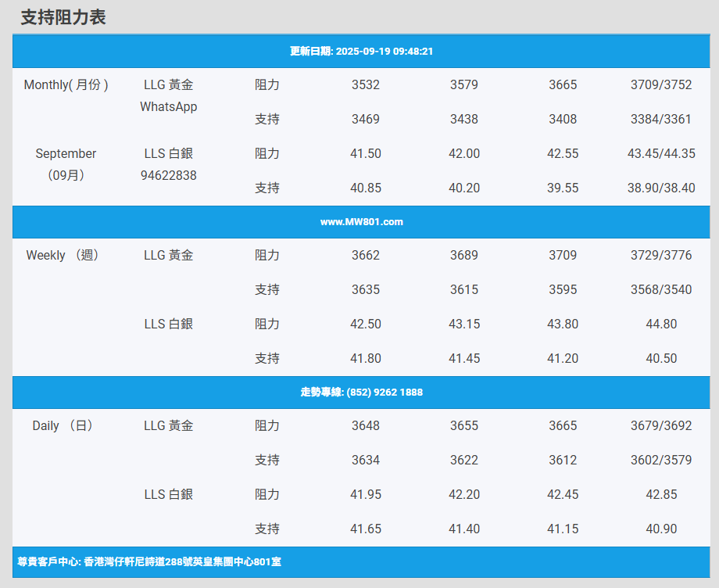The height and width of the screenshot is (588, 719).
Task: Click the 更新日期 timestamp banner
Action: point(361,52)
